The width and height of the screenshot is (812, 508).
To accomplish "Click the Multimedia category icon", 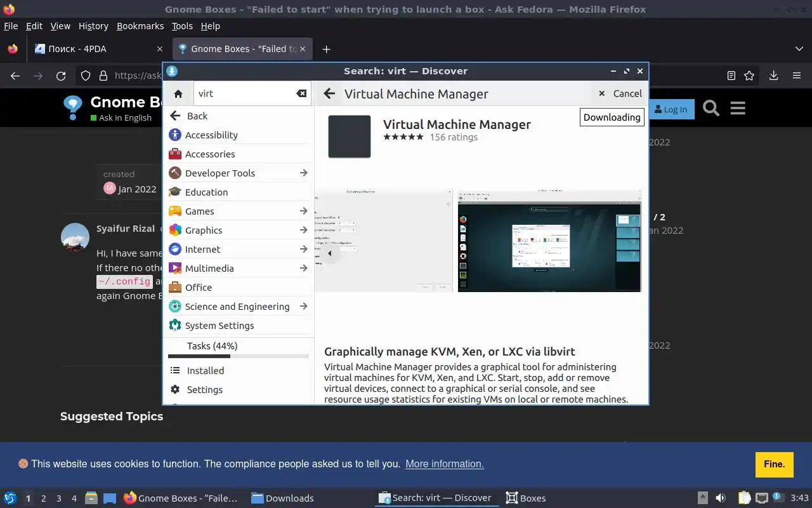I will [175, 268].
